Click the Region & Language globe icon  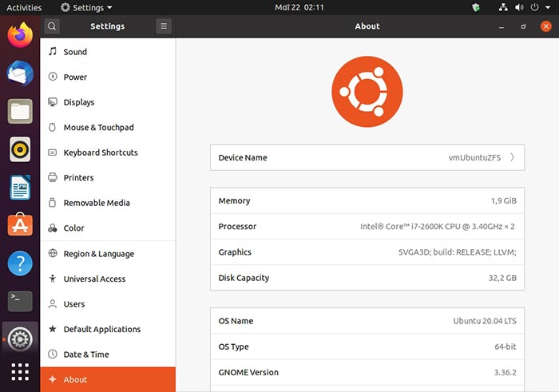pos(53,253)
